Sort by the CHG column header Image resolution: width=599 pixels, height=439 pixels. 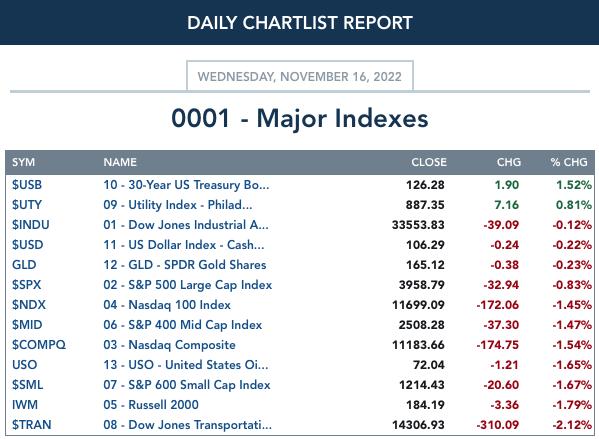508,162
